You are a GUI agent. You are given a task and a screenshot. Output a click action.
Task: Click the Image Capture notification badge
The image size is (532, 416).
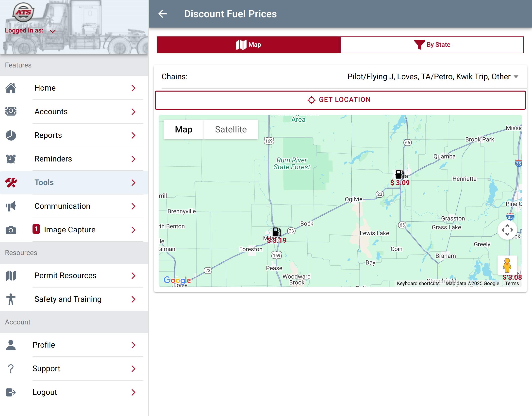pos(36,229)
